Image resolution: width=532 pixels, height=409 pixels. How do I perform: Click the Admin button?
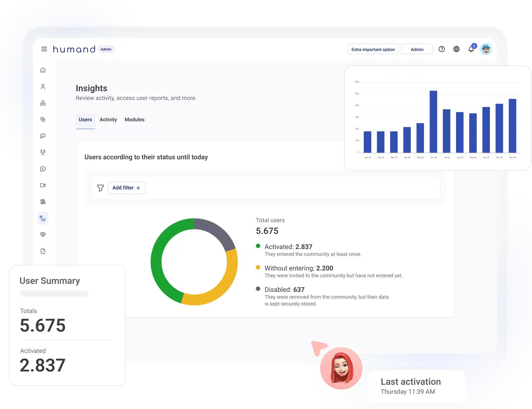417,49
